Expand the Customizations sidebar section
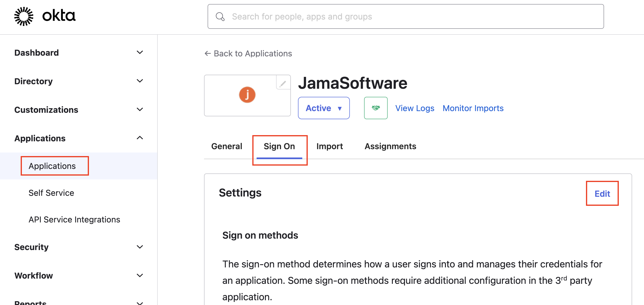Screen dimensions: 644x305 pyautogui.click(x=140, y=109)
